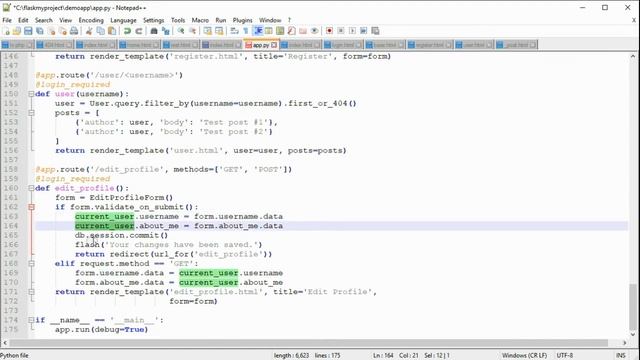Play back the recorded macro icon
Screen dimensions: 640x360
(352, 31)
